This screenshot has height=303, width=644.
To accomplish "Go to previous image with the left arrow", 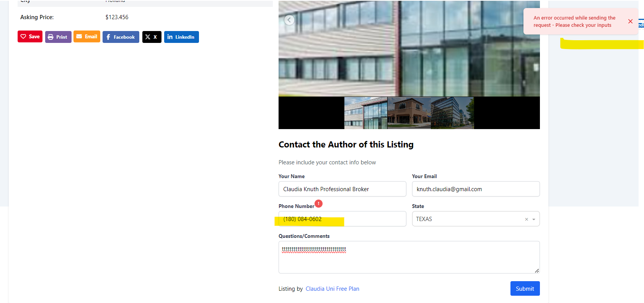I will (x=289, y=20).
